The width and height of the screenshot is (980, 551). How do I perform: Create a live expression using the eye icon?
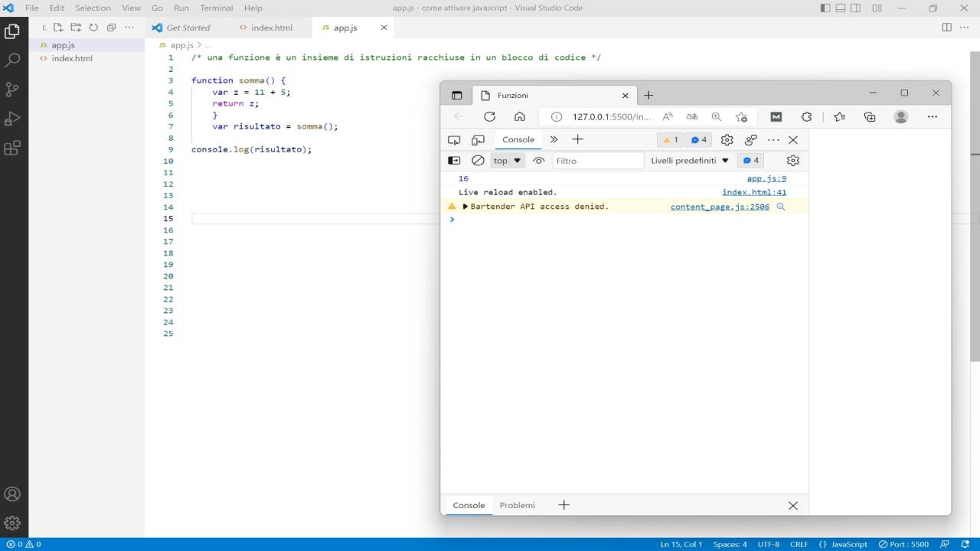538,160
